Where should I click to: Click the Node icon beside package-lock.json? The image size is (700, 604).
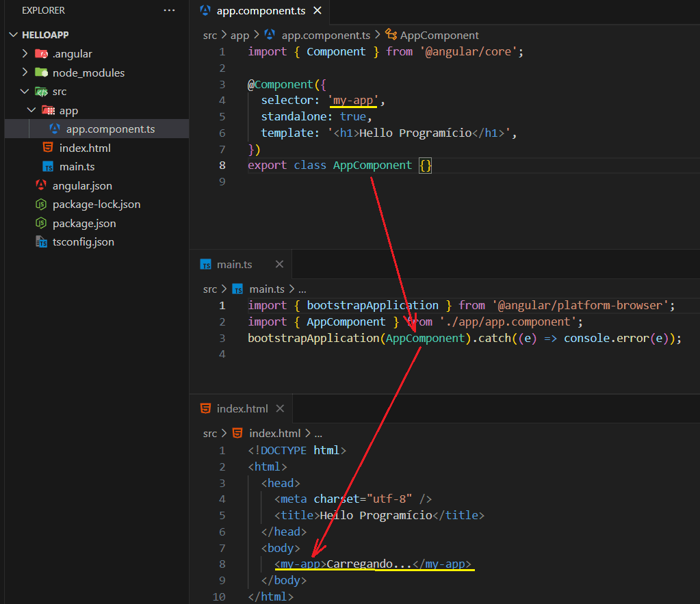41,204
